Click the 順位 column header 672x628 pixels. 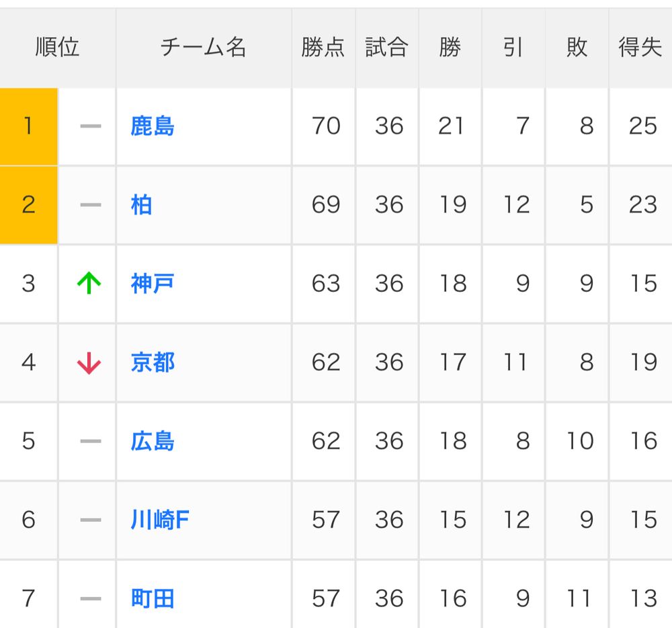click(57, 48)
